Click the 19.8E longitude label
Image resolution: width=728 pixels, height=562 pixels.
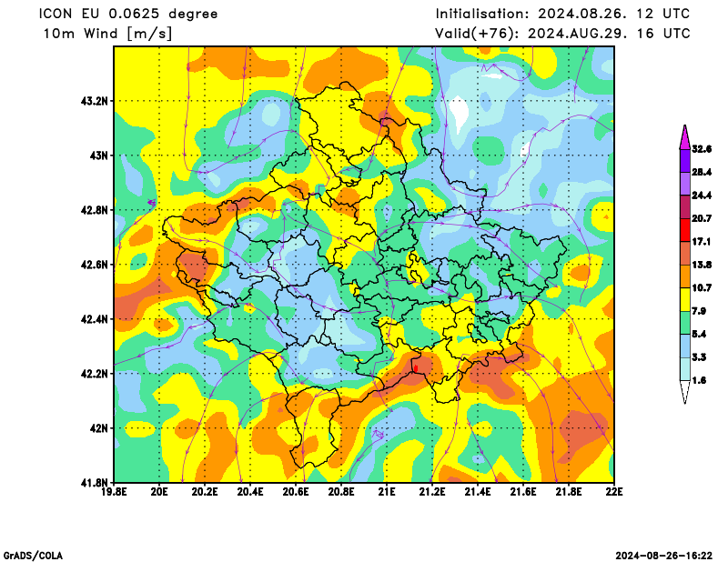pos(115,492)
